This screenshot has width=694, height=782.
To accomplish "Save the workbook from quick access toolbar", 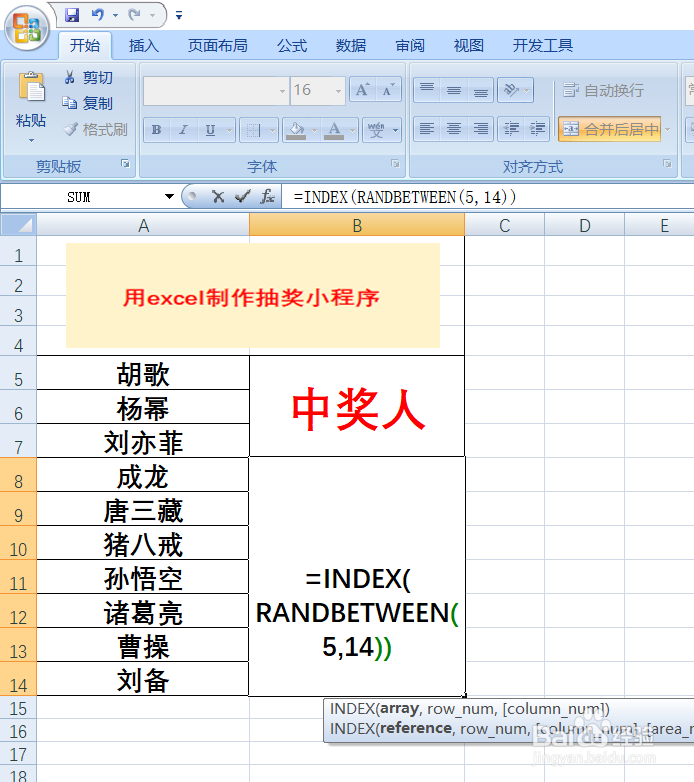I will tap(72, 15).
